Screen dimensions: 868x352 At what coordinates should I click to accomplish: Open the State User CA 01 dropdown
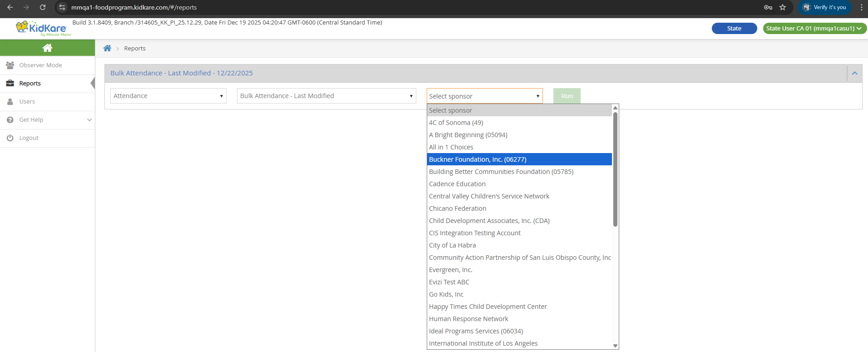pyautogui.click(x=814, y=28)
